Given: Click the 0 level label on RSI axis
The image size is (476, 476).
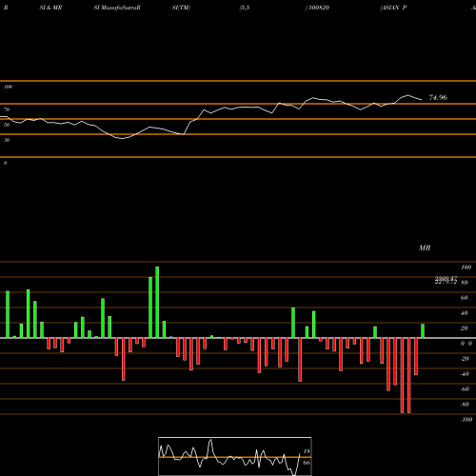Looking at the screenshot, I should 5,163.
